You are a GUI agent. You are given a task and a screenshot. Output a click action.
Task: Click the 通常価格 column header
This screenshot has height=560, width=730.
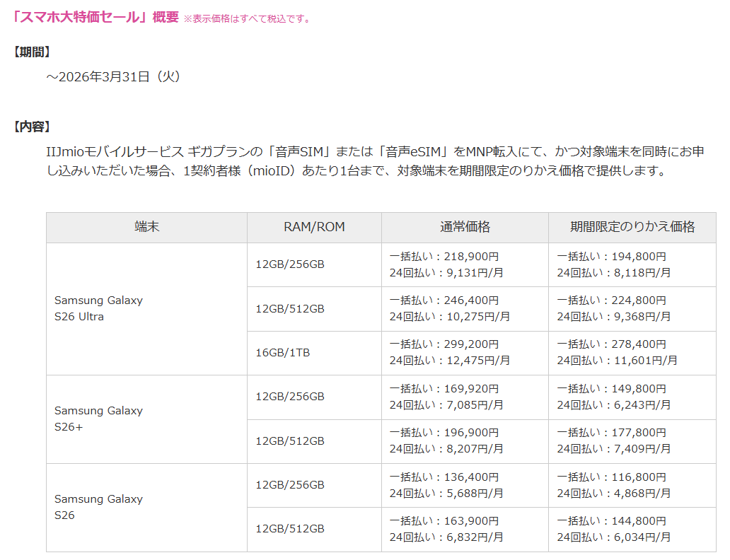(465, 227)
